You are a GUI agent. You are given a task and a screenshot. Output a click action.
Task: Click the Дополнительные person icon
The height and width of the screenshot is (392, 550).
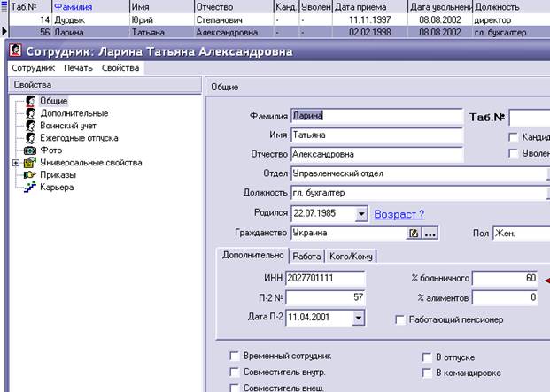pos(30,113)
